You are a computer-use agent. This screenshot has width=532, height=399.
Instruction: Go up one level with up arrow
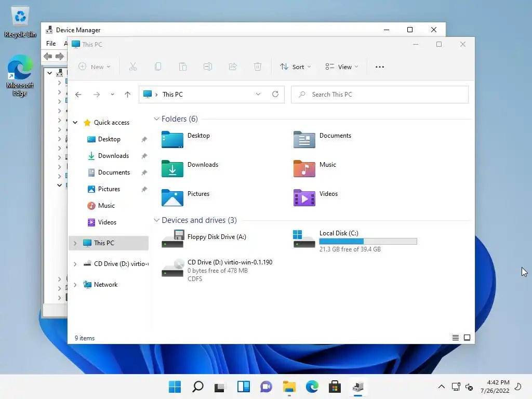pos(128,95)
